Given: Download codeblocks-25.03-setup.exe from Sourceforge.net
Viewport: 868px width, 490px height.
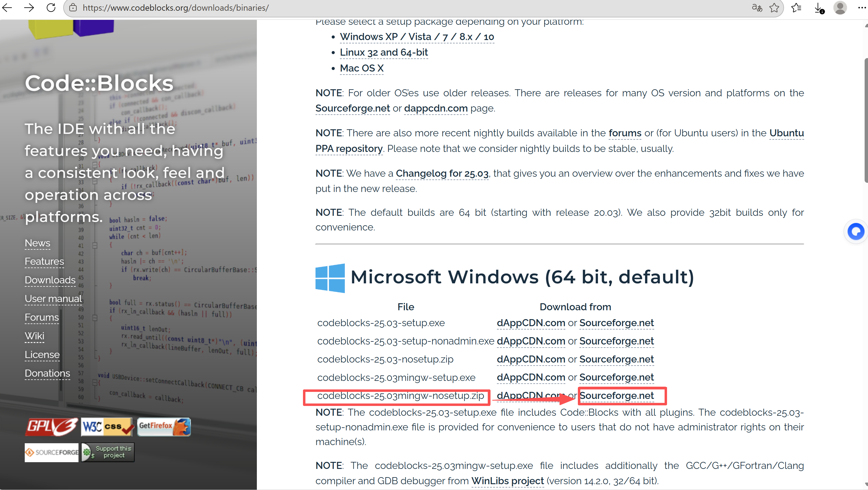Looking at the screenshot, I should point(616,323).
